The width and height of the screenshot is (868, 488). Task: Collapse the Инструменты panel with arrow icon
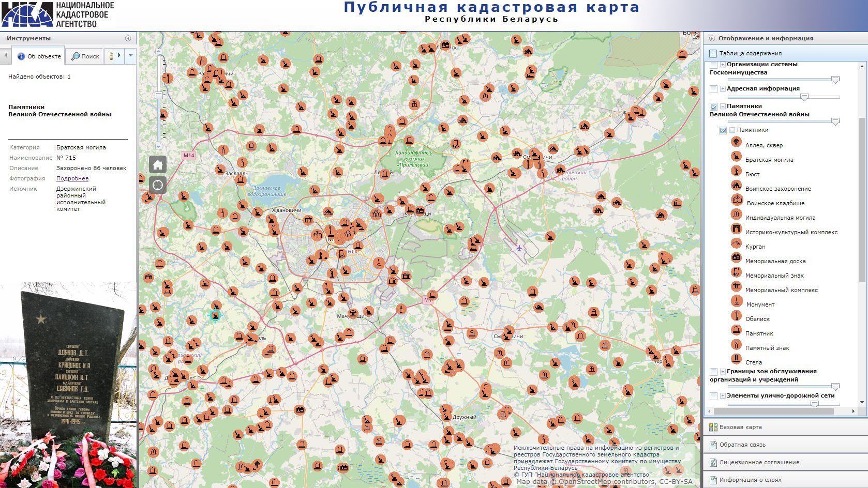(x=128, y=38)
